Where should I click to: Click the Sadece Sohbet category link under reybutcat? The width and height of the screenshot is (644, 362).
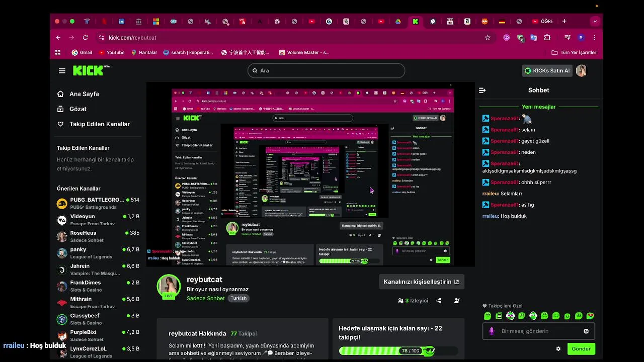coord(206,298)
